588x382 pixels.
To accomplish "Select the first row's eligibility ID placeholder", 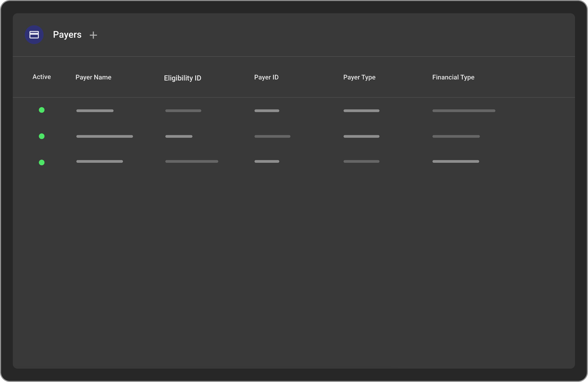I will 183,111.
